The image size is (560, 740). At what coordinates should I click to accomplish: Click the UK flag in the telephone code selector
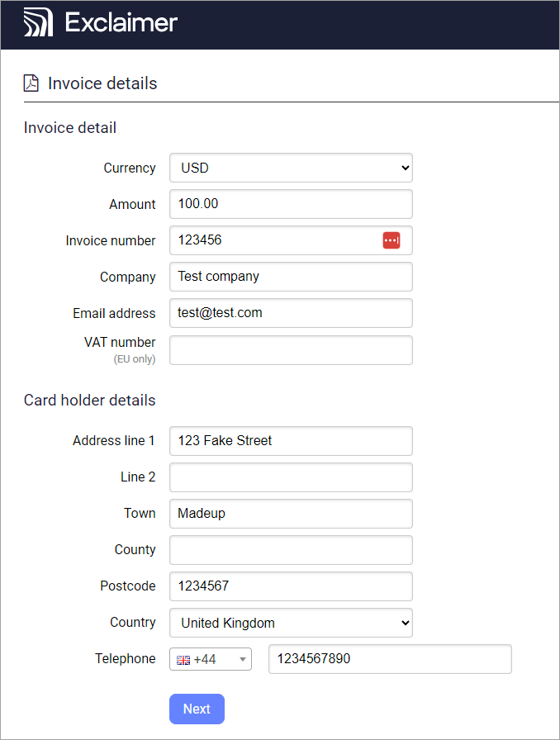183,658
